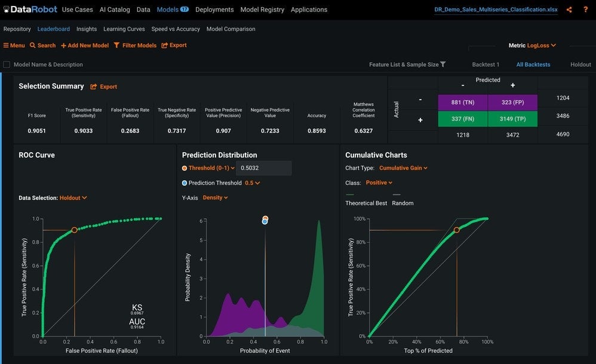Viewport: 596px width, 364px height.
Task: Click the threshold point on Cumulative Gain chart
Action: 456,230
